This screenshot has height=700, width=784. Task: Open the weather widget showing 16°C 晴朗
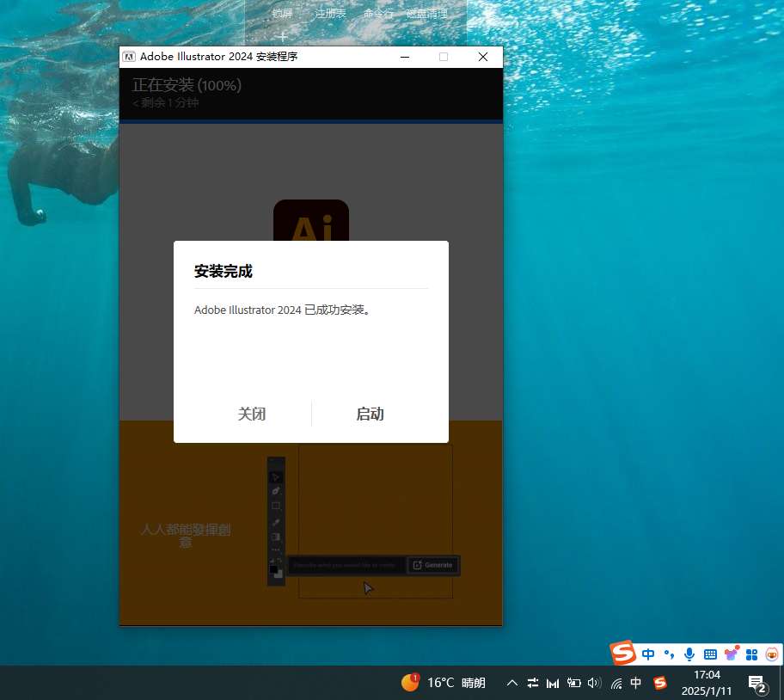tap(444, 683)
